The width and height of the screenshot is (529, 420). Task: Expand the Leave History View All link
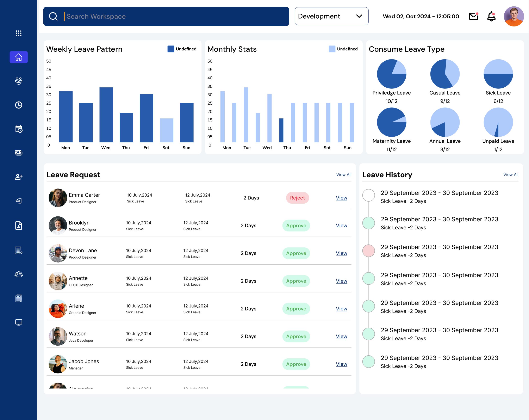[x=511, y=174]
